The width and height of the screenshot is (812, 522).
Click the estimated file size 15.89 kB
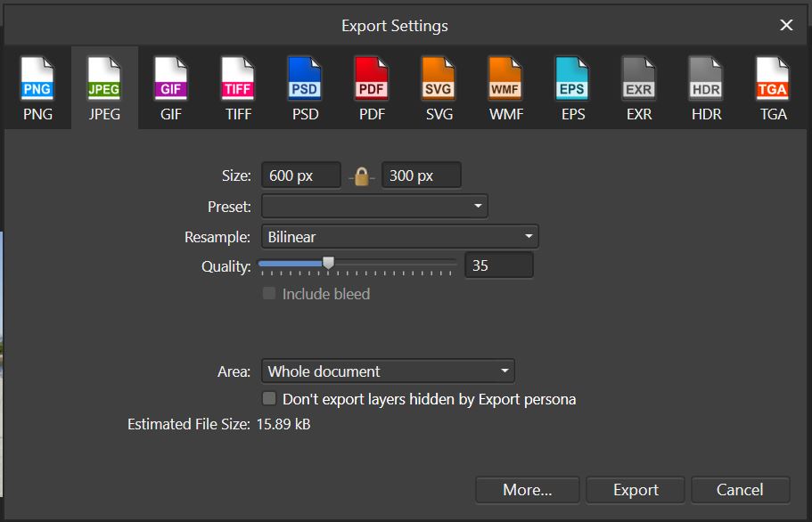pos(283,424)
